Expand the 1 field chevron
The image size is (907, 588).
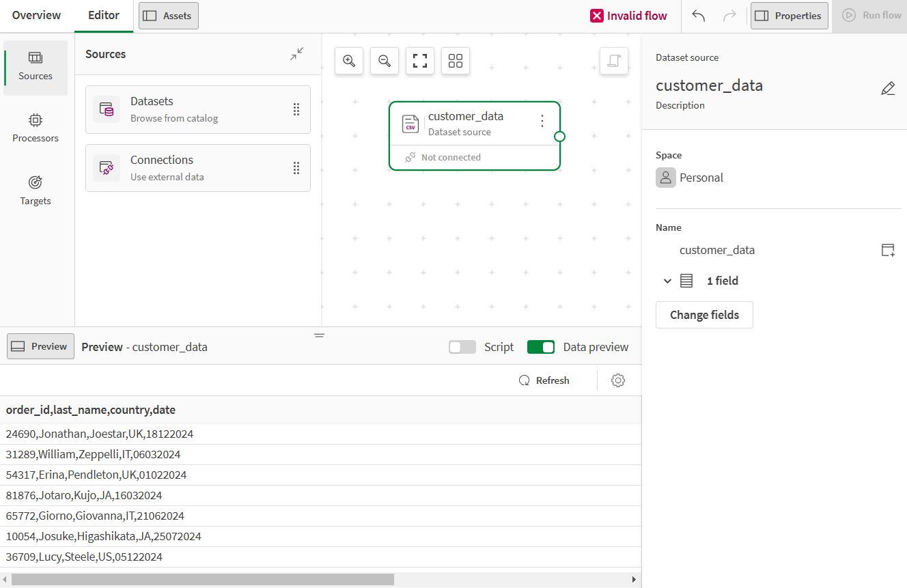tap(668, 281)
